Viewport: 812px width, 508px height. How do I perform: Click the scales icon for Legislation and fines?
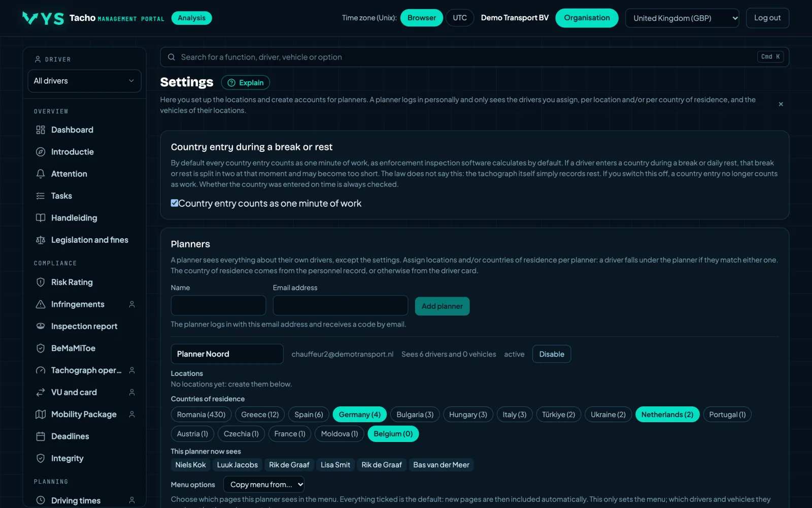[x=41, y=240]
